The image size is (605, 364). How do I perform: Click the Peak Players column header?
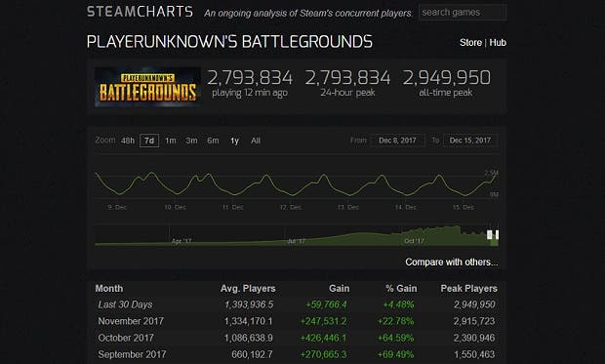(x=468, y=288)
